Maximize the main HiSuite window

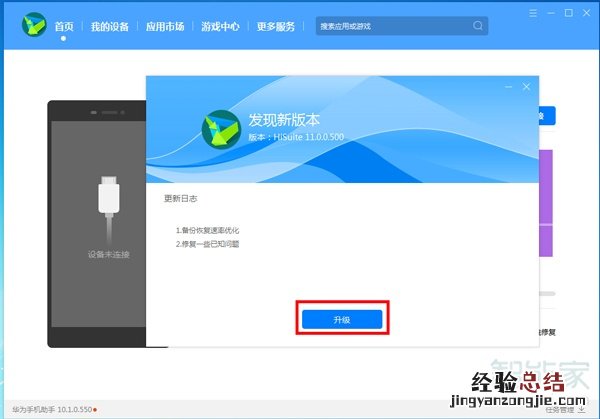click(x=569, y=13)
